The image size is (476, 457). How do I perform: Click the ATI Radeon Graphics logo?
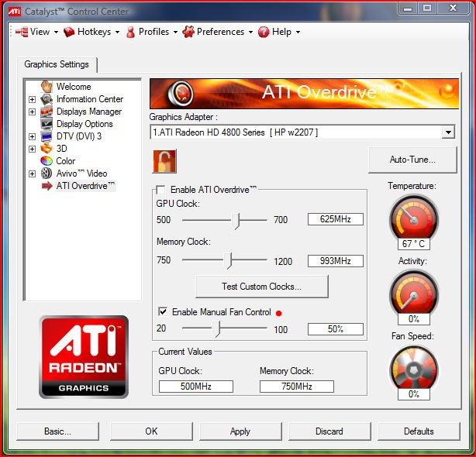click(x=84, y=357)
